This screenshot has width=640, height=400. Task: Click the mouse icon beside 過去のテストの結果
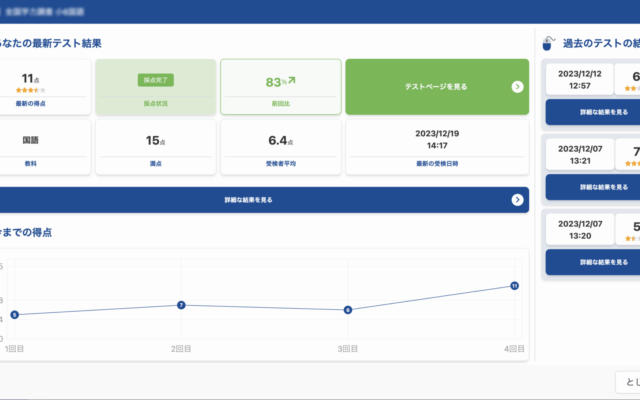click(x=548, y=44)
